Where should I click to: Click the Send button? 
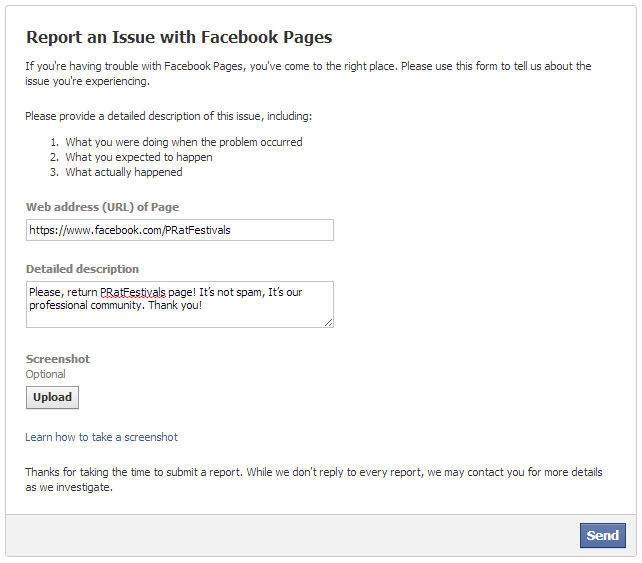click(x=602, y=535)
